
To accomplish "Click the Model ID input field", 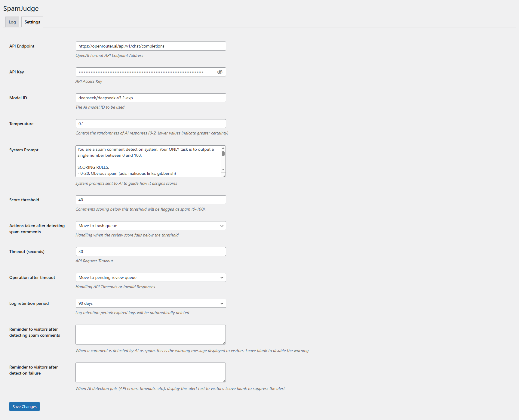I will tap(150, 97).
